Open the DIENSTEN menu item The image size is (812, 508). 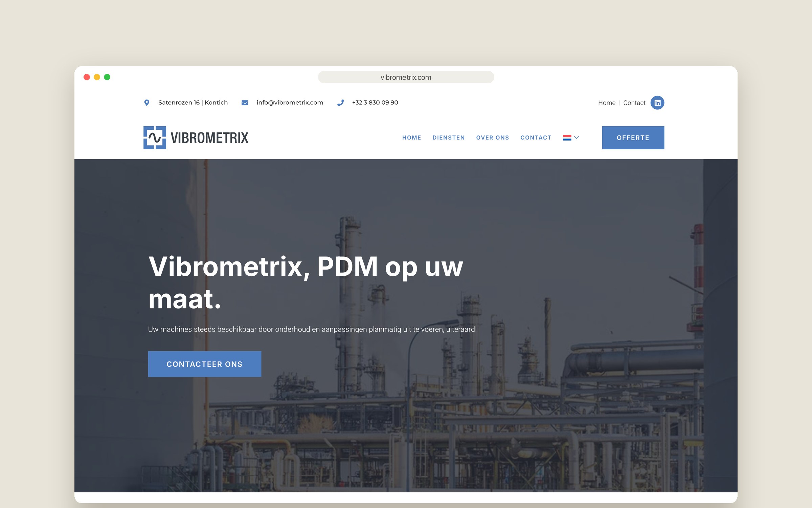[x=449, y=137]
